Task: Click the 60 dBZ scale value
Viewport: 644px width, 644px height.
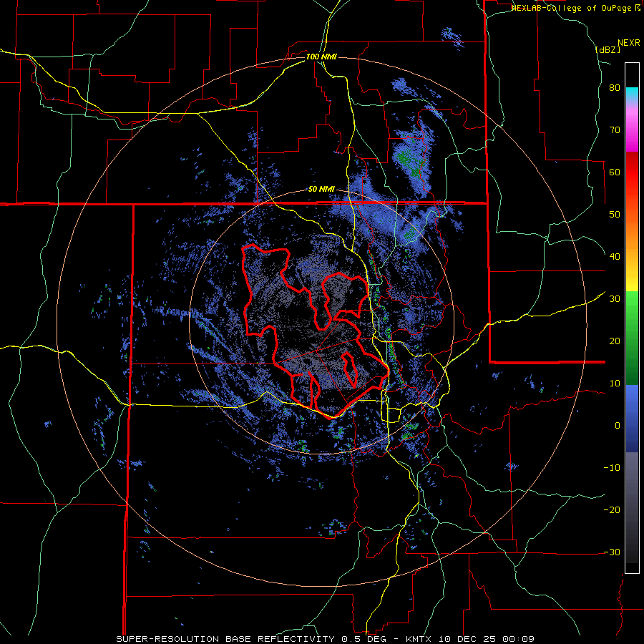Action: [x=615, y=172]
